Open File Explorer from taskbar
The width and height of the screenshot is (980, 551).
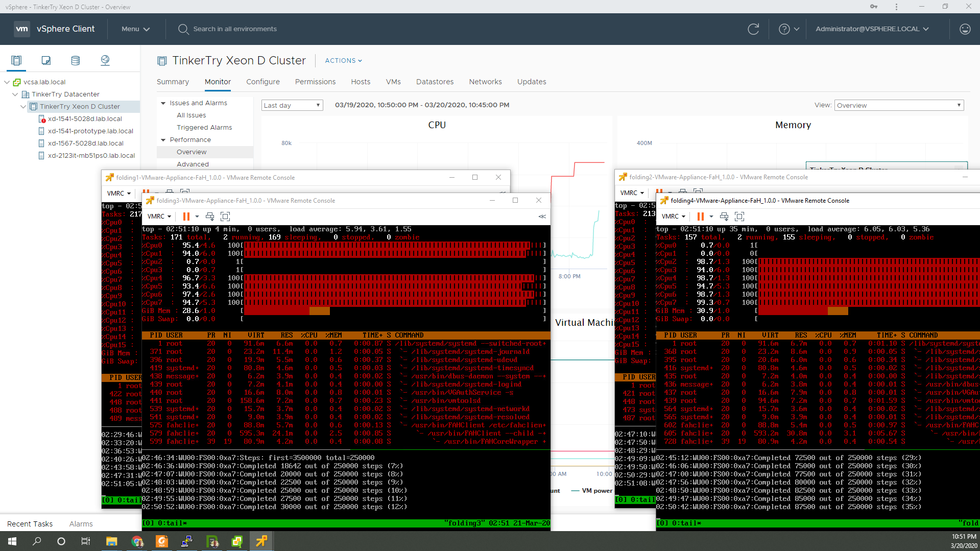point(112,541)
